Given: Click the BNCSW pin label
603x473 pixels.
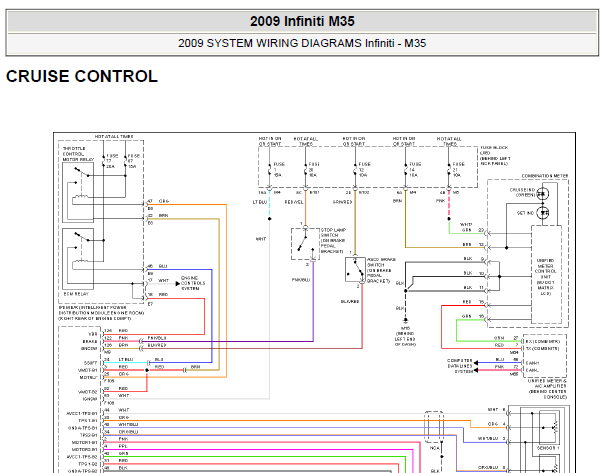Looking at the screenshot, I should (x=89, y=349).
